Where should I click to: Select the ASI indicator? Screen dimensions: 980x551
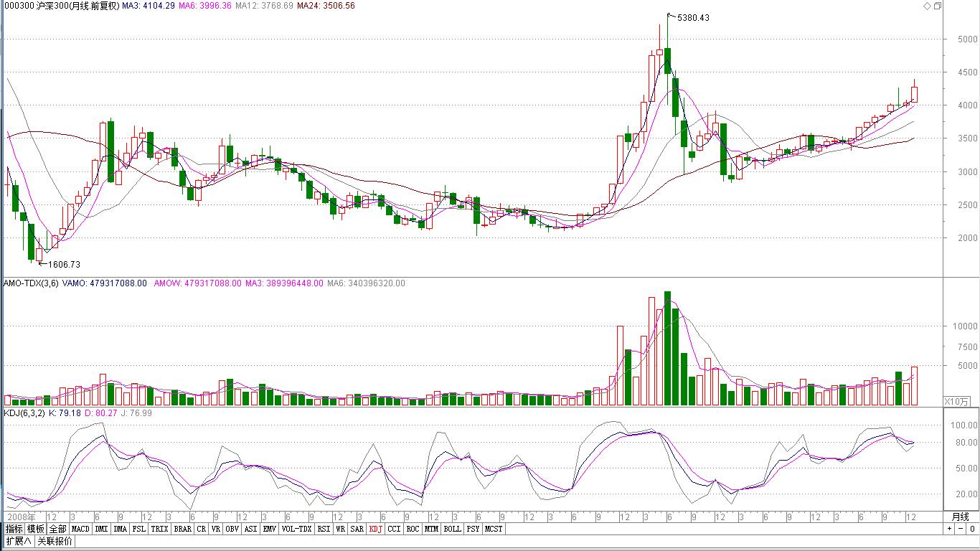[x=250, y=529]
